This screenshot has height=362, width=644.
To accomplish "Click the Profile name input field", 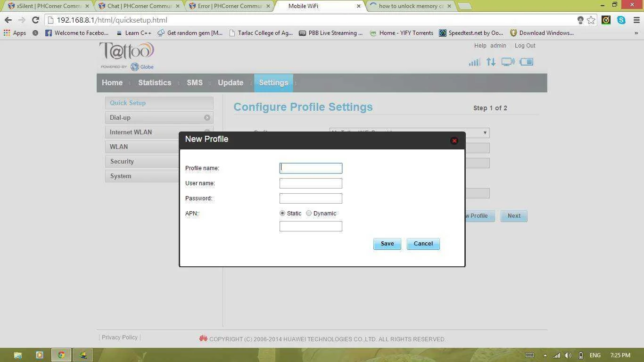I will coord(311,168).
